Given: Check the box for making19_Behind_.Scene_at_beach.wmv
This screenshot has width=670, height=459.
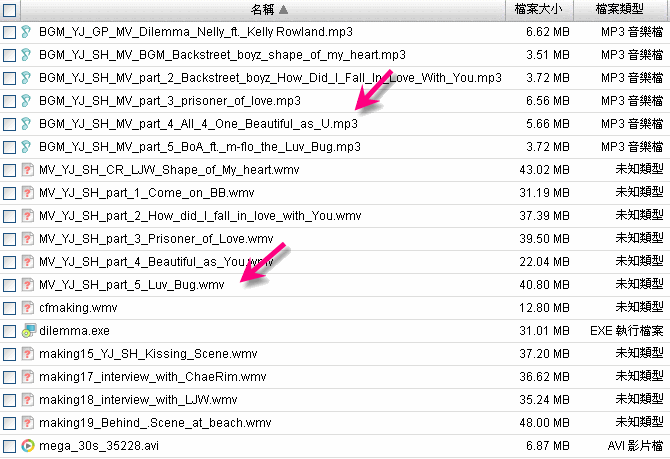Looking at the screenshot, I should click(9, 423).
